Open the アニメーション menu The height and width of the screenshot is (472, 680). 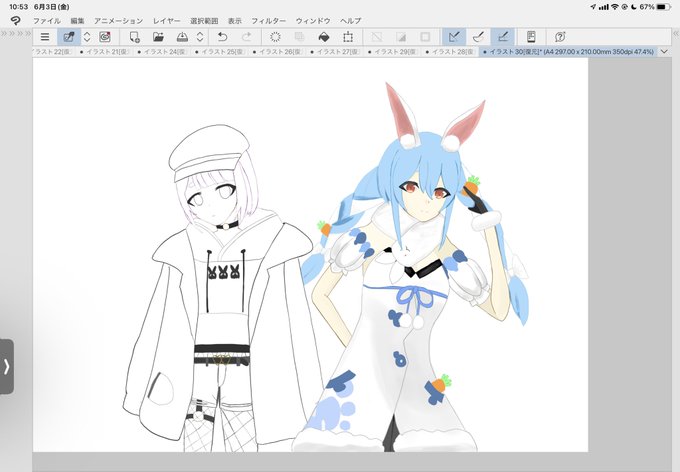118,21
